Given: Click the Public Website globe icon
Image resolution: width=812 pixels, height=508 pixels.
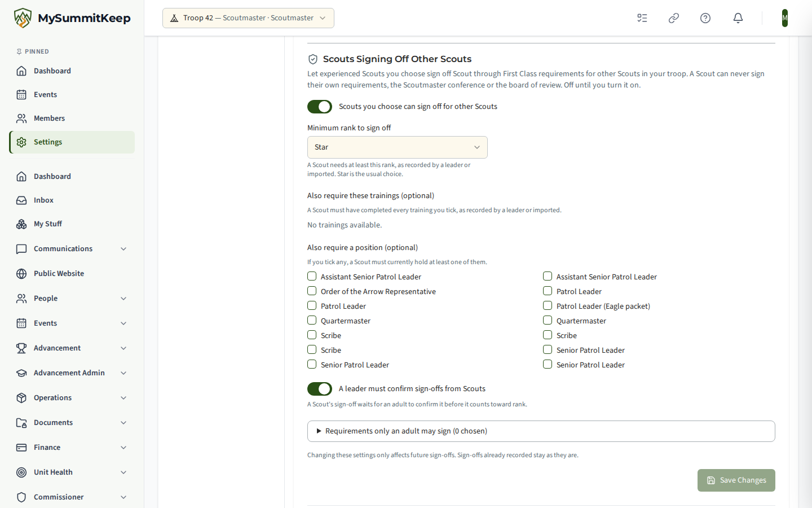Looking at the screenshot, I should 21,274.
